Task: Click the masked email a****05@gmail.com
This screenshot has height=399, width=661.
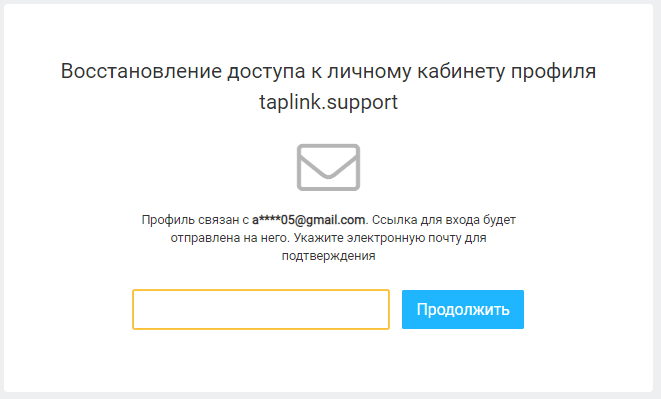Action: click(x=308, y=220)
